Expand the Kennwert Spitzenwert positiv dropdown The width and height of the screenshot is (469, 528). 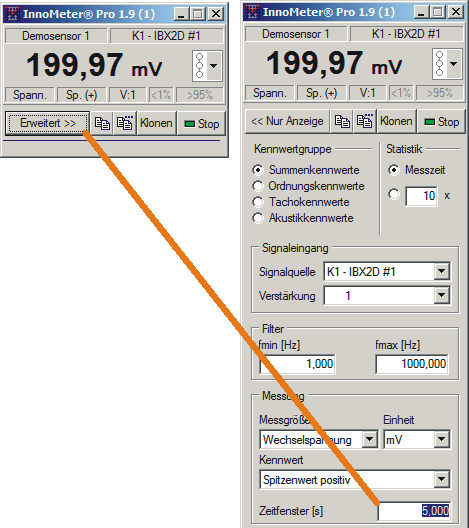[442, 480]
